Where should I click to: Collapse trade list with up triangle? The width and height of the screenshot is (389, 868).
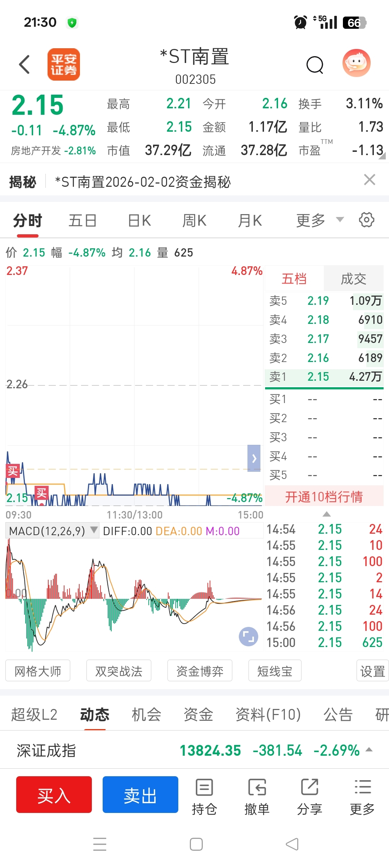326,514
